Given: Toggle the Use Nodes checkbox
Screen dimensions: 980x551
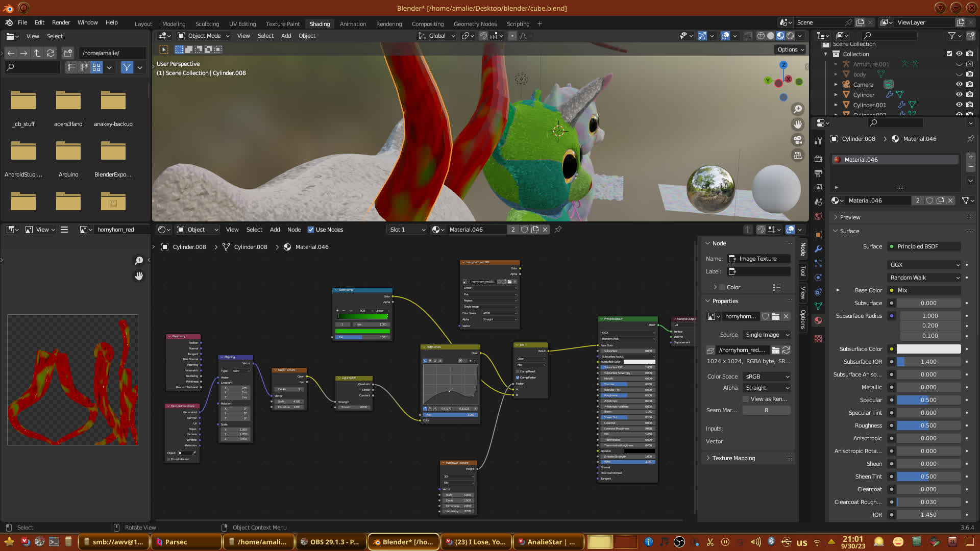Looking at the screenshot, I should 311,230.
